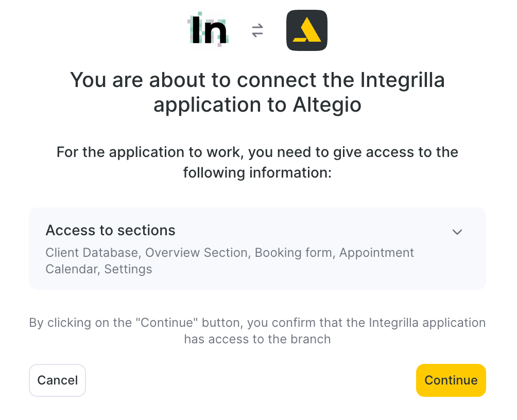Click the "Overview Section" permission text

coord(197,253)
